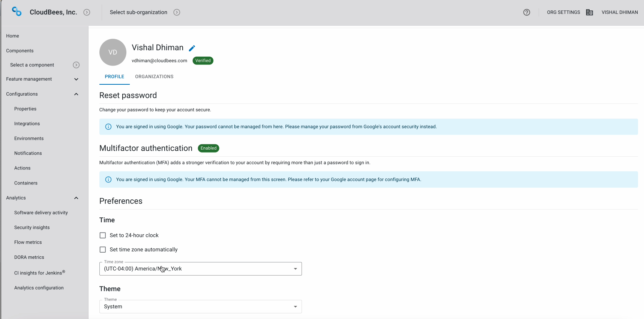
Task: Open the VISHAL DHIMAN user menu
Action: [x=620, y=12]
